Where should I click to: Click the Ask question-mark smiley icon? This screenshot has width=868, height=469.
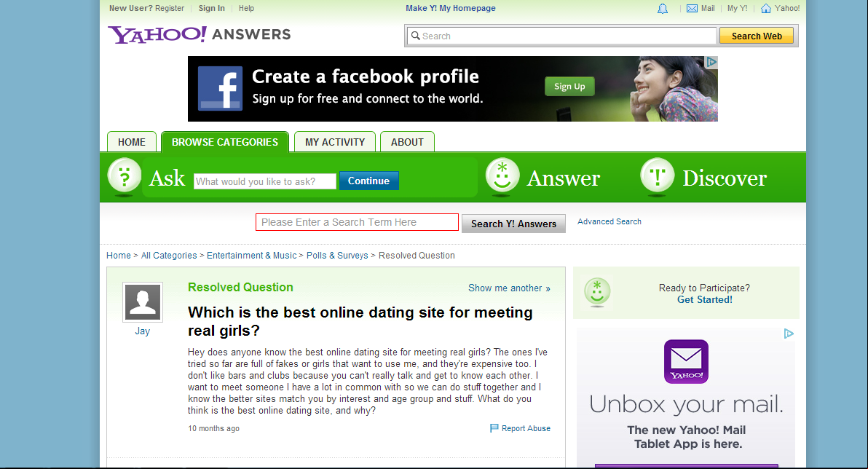124,177
